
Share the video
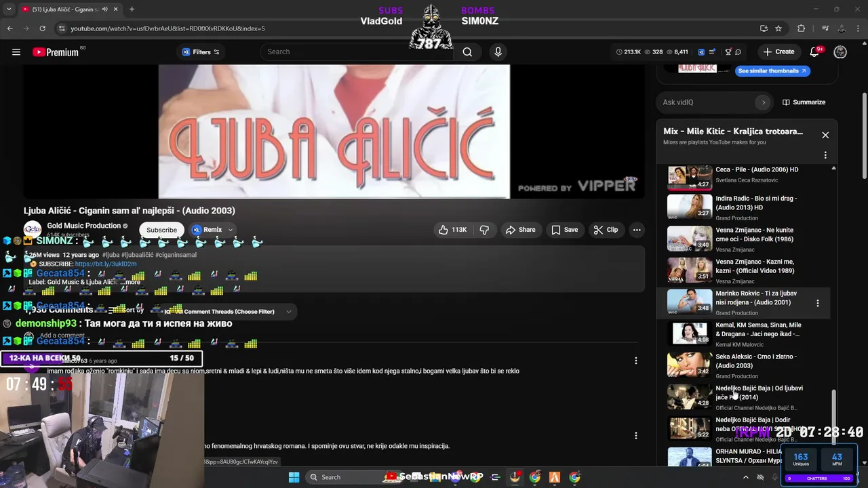520,230
